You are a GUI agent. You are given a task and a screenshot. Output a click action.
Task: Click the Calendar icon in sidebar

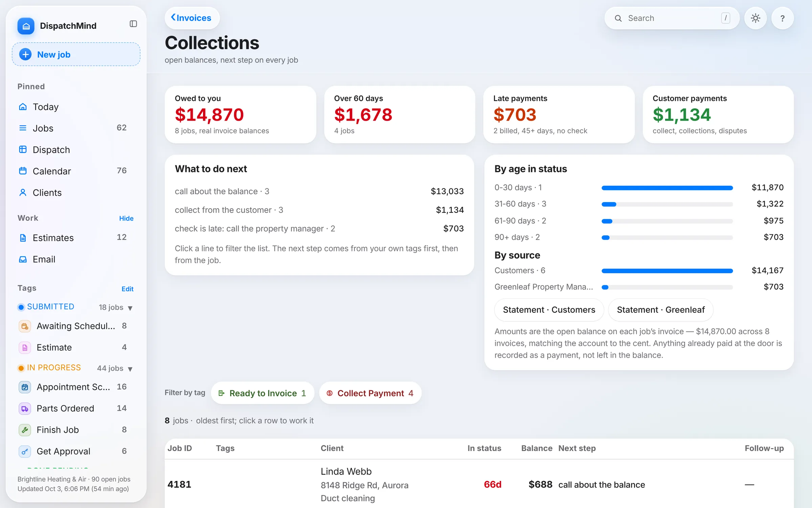23,171
